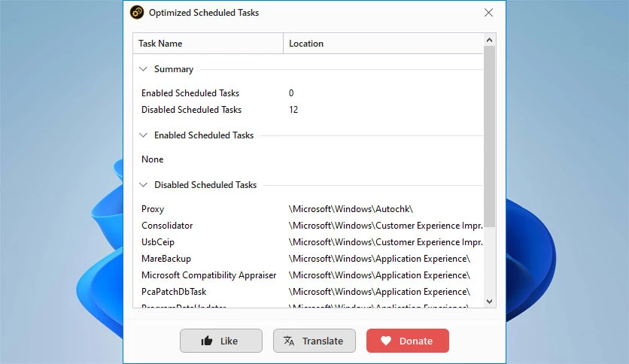Click the disabled count value 12
Image resolution: width=629 pixels, height=364 pixels.
tap(293, 110)
